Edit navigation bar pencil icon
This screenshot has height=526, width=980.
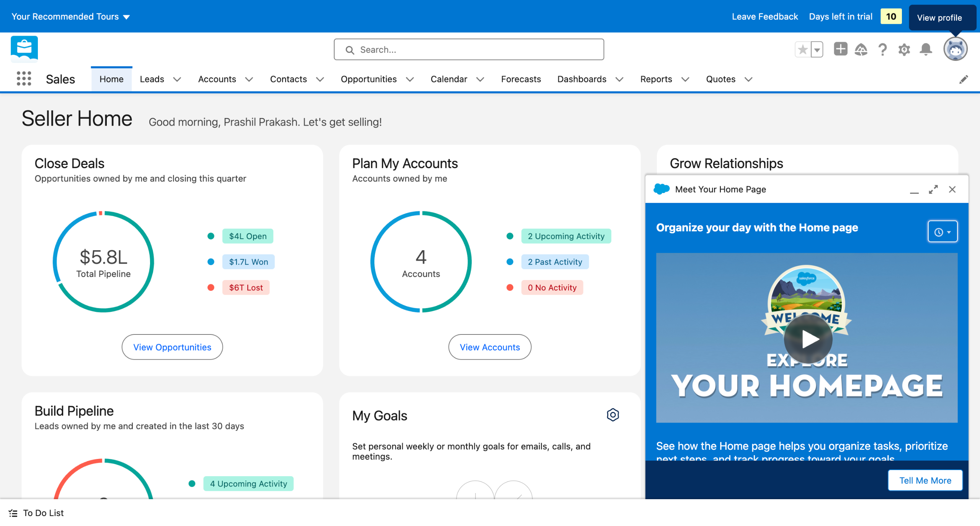pyautogui.click(x=964, y=79)
